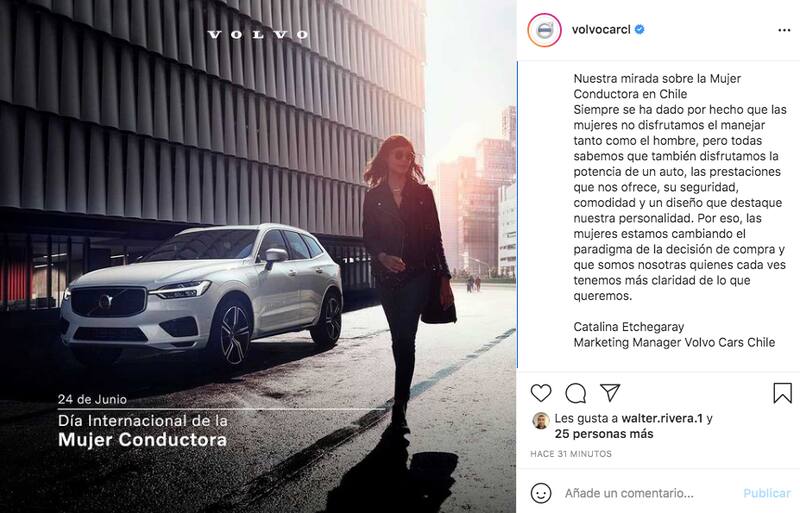Click the caption text by Catalina Etchegaray
This screenshot has height=513, width=800.
(679, 187)
